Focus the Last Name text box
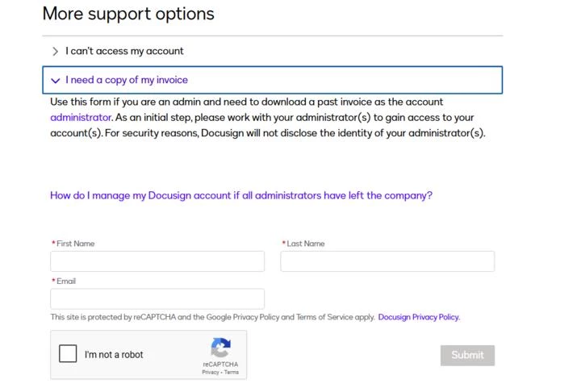Screen dimensions: 581x392 coord(387,261)
